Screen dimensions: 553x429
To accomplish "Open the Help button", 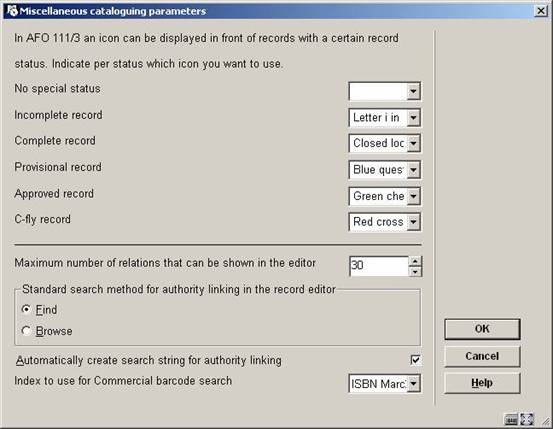I will click(482, 383).
